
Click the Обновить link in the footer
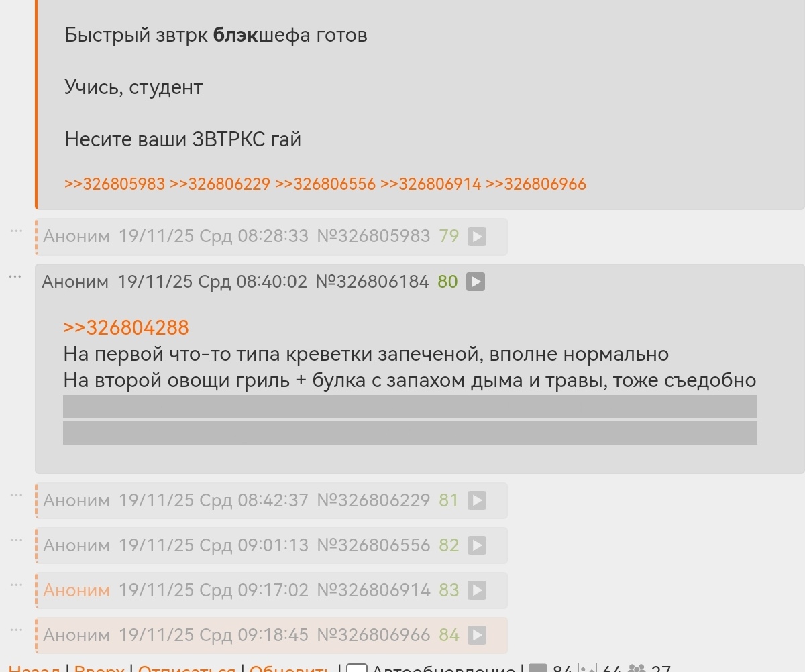point(289,668)
